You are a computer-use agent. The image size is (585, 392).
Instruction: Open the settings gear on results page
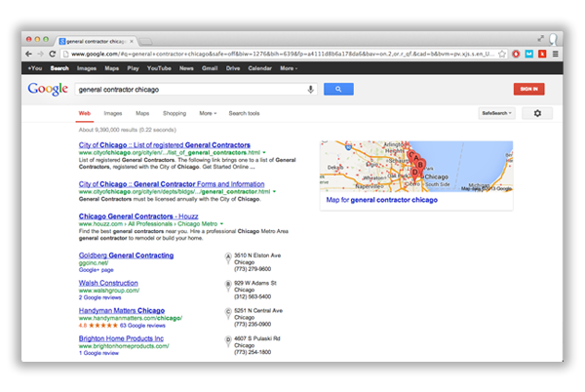[537, 113]
